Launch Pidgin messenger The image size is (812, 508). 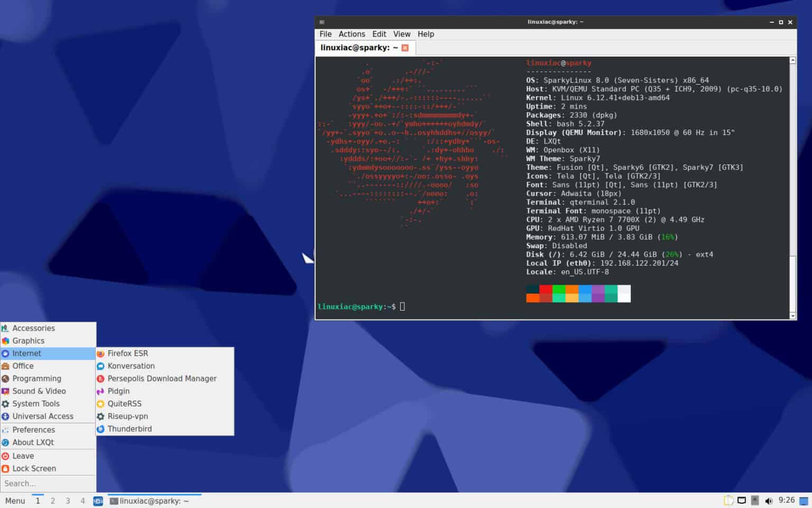point(118,391)
